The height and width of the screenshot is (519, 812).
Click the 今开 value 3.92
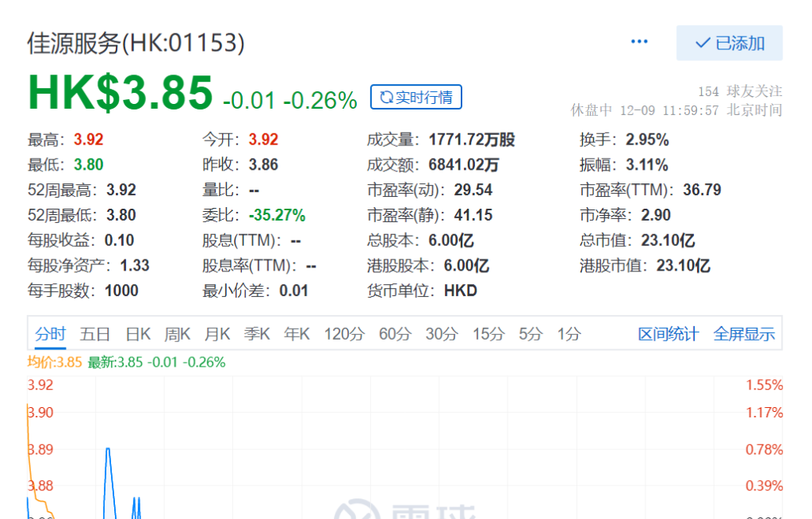tap(263, 140)
